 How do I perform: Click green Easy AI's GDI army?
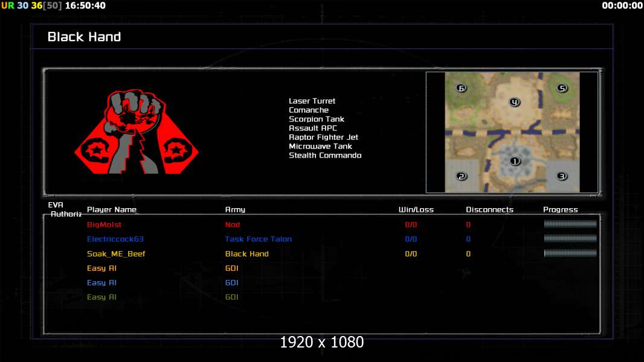(x=231, y=297)
